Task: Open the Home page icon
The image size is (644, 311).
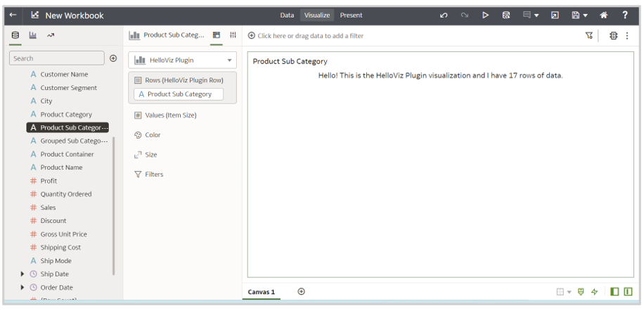Action: [x=604, y=15]
